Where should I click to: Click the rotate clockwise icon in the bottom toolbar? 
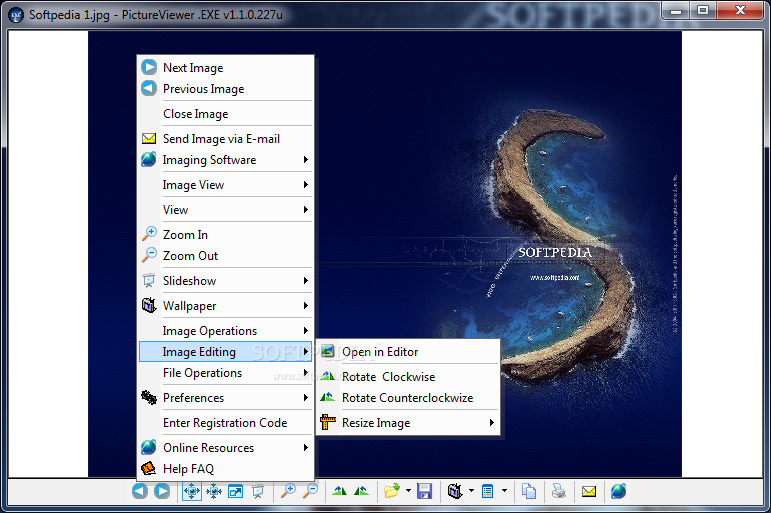[339, 491]
